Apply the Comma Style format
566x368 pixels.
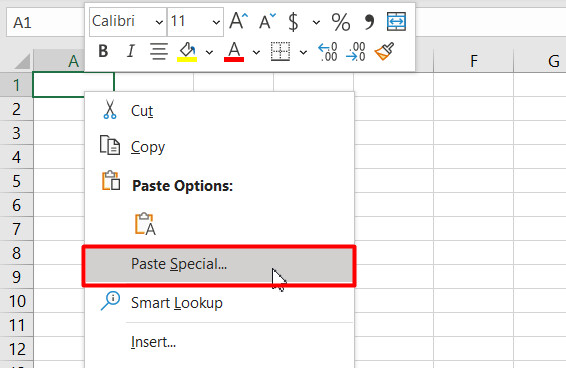click(x=369, y=22)
